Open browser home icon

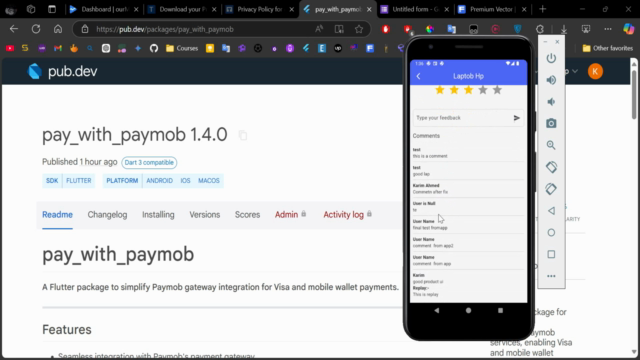(x=58, y=29)
